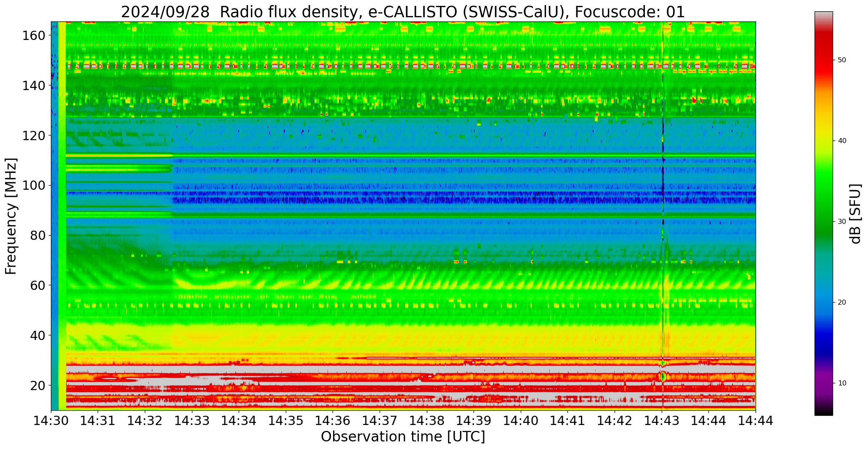Click the plot title mentioning e-CALLISTO
Viewport: 868px width, 449px height.
(403, 12)
